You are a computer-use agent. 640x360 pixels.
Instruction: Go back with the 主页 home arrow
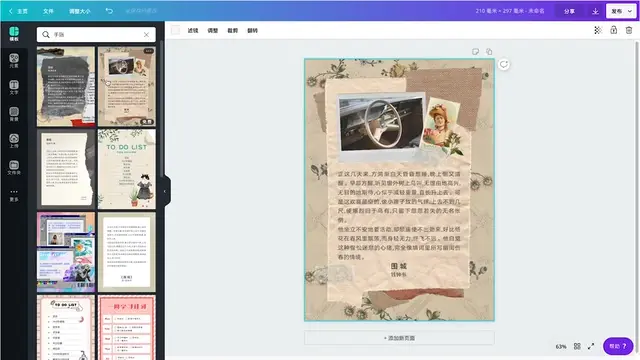18,11
